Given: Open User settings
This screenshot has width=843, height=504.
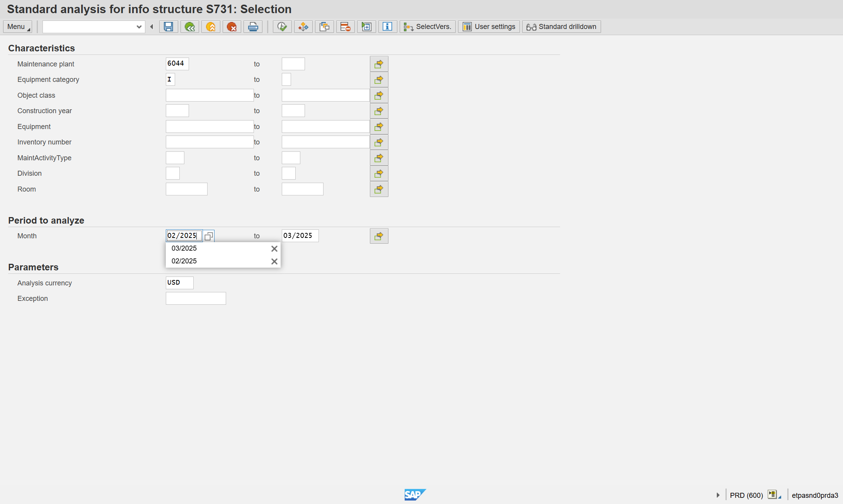Looking at the screenshot, I should (489, 27).
